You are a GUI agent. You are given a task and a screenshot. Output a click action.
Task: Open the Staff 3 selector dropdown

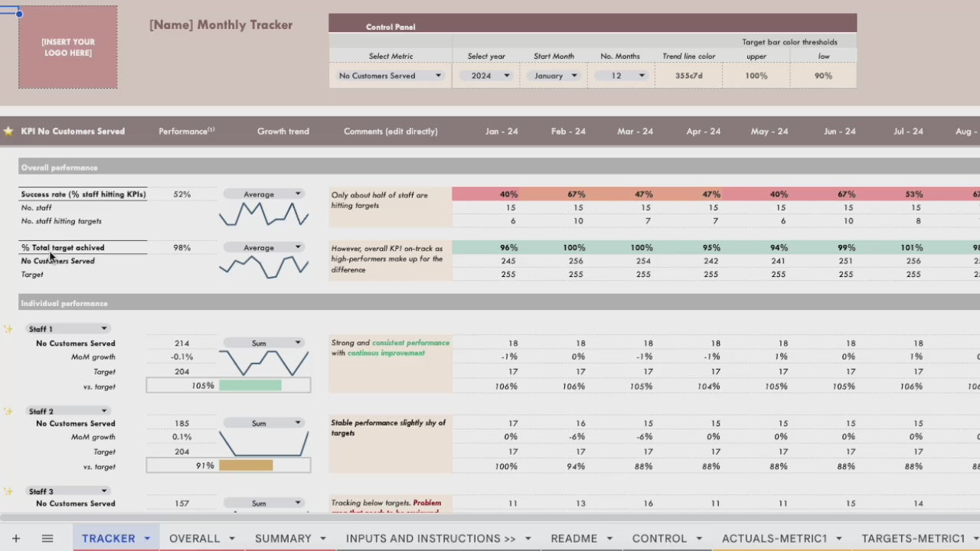(x=67, y=491)
